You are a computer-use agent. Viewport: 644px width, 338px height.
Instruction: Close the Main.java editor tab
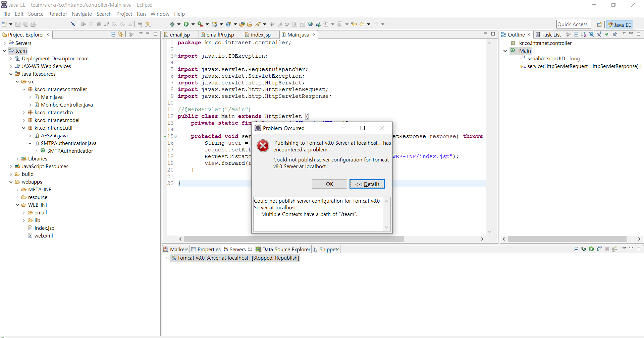click(314, 35)
